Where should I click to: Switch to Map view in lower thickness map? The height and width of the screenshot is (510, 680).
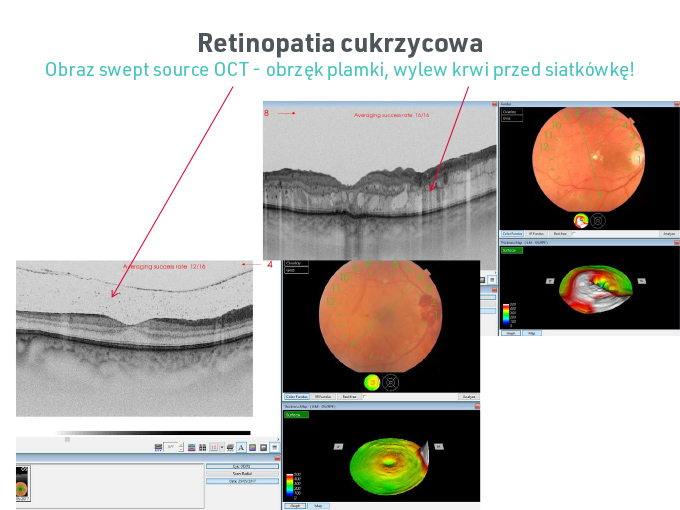click(318, 506)
